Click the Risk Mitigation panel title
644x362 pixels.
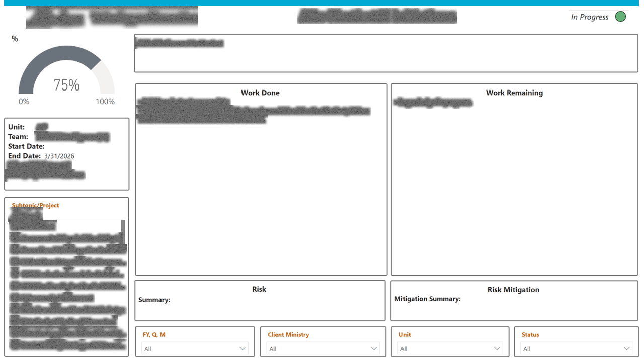[514, 290]
